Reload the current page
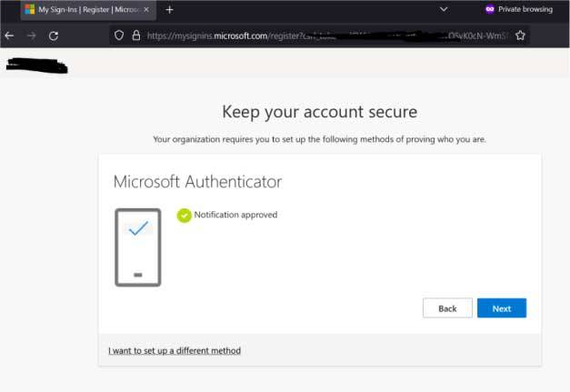The image size is (570, 392). (54, 35)
